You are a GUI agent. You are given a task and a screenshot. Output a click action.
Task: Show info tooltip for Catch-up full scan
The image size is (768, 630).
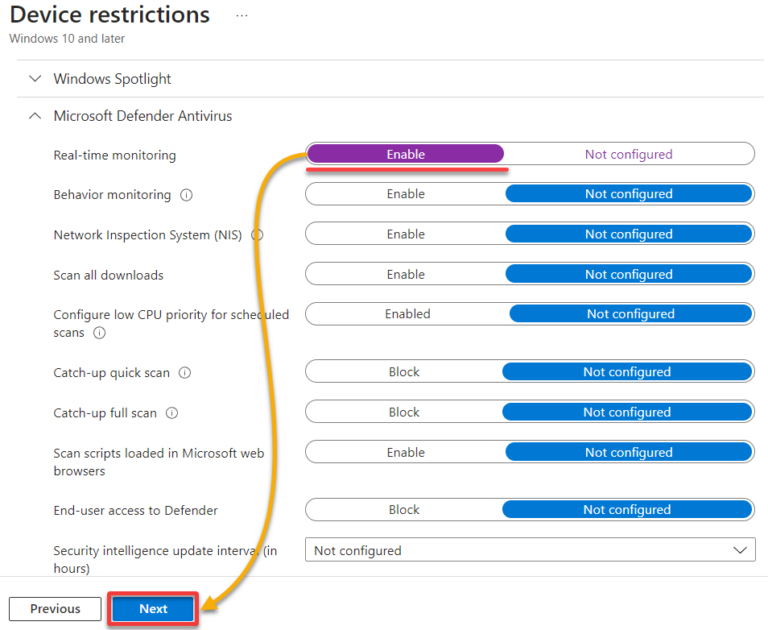172,413
